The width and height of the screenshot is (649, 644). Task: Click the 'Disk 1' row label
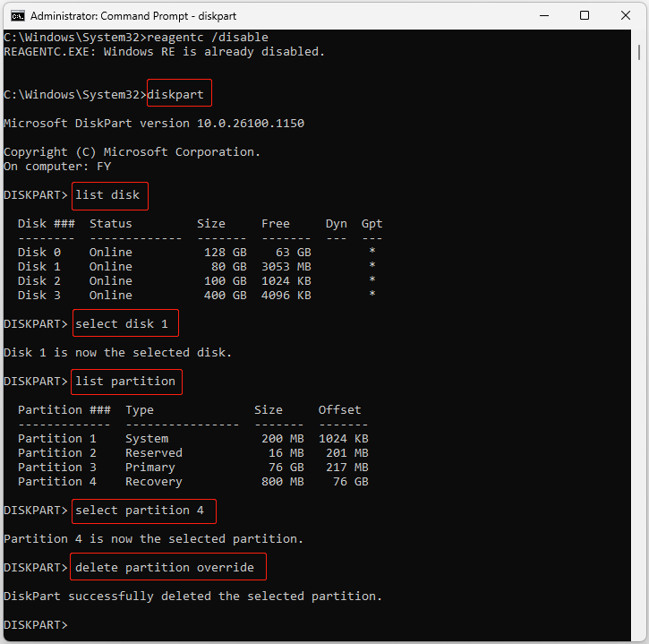coord(39,267)
